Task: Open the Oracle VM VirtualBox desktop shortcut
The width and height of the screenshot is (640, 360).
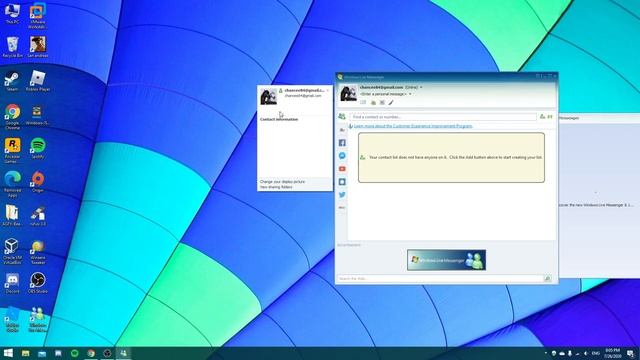Action: pos(12,252)
